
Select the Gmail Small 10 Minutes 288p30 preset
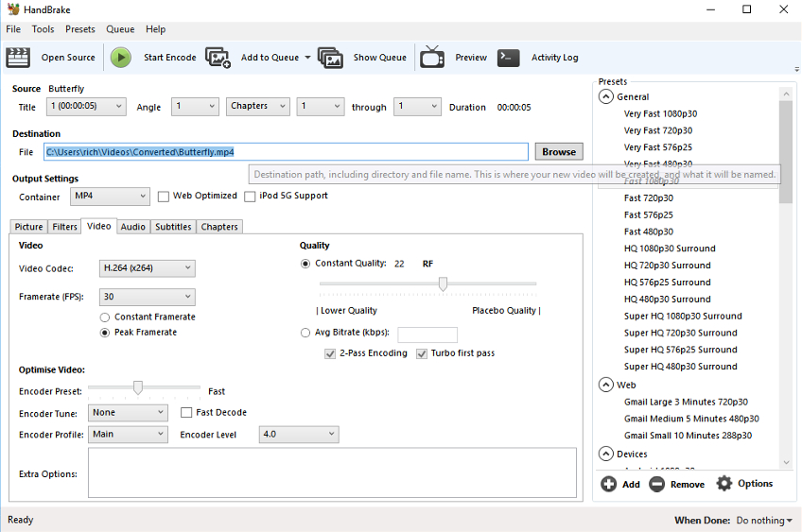pos(688,436)
